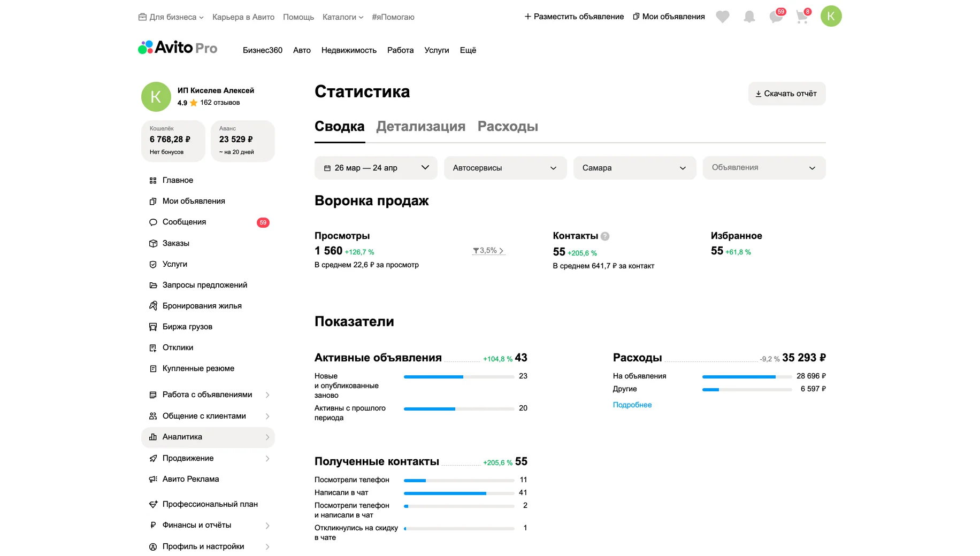Open notifications bell icon
This screenshot has height=556, width=980.
coord(749,17)
